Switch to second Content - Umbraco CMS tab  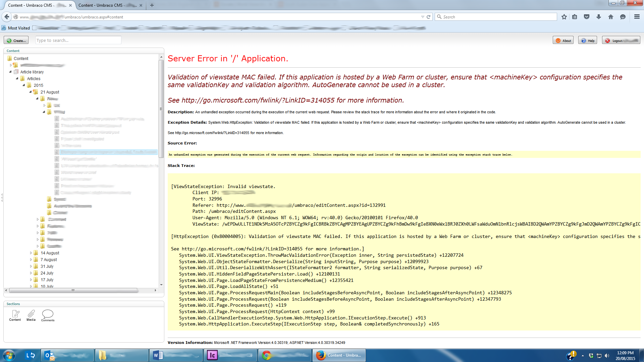tap(110, 5)
